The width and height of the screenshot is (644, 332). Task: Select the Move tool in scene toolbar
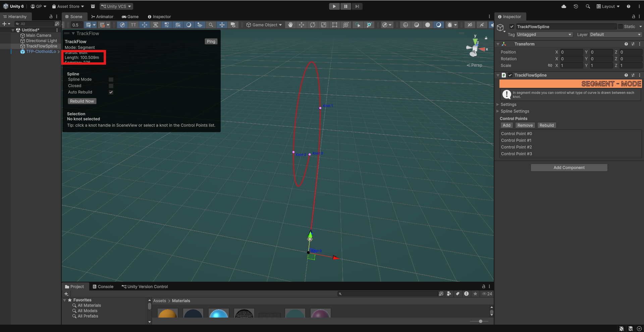pyautogui.click(x=302, y=25)
